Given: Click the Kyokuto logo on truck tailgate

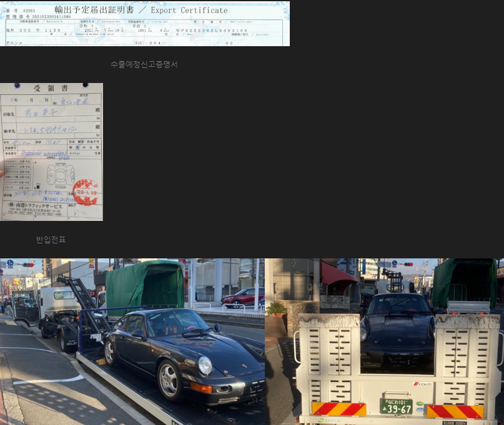Looking at the screenshot, I should pos(422,384).
